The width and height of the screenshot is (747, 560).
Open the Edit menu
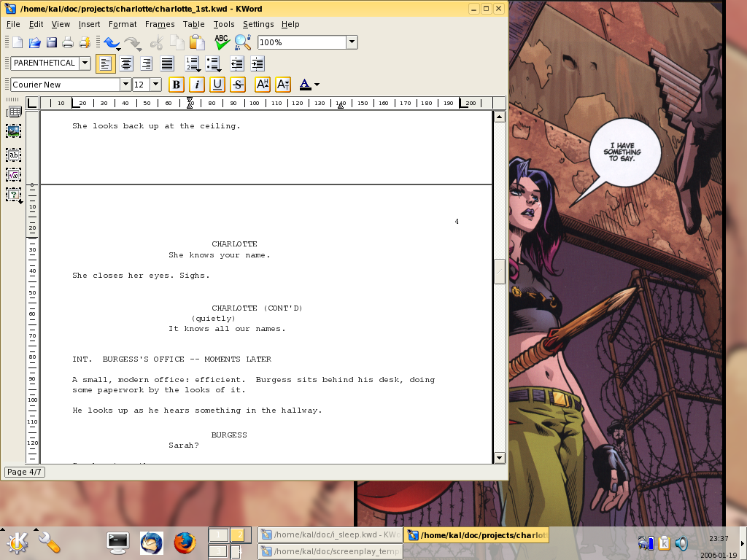[x=36, y=24]
